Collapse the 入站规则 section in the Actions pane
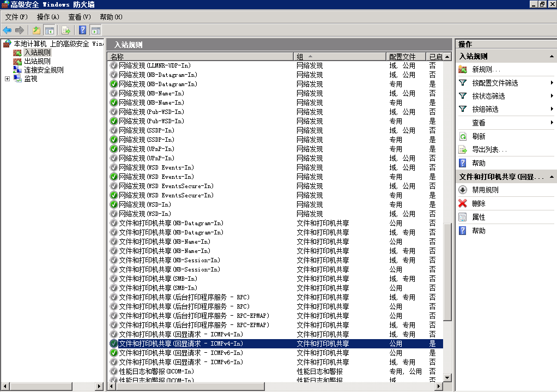This screenshot has height=392, width=557. (551, 56)
